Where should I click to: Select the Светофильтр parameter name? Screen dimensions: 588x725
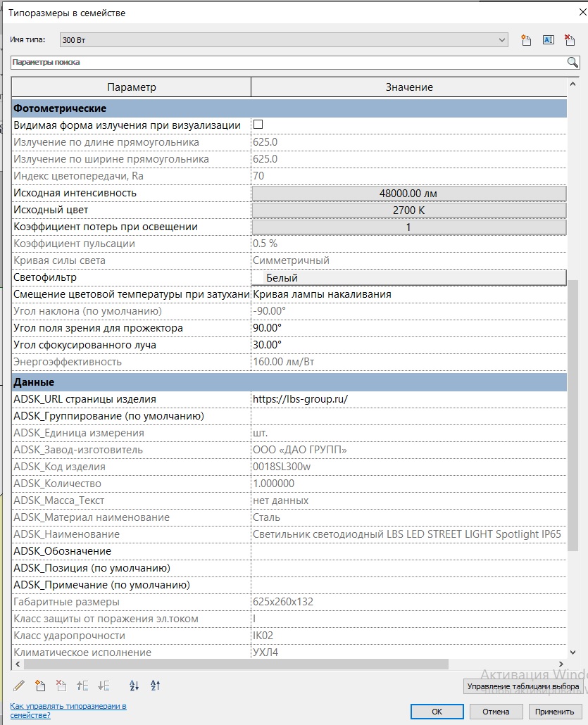click(x=45, y=277)
